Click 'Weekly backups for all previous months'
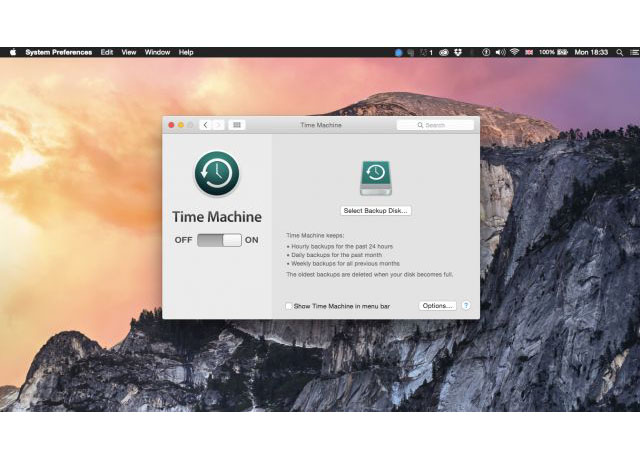This screenshot has width=640, height=460. (x=345, y=264)
